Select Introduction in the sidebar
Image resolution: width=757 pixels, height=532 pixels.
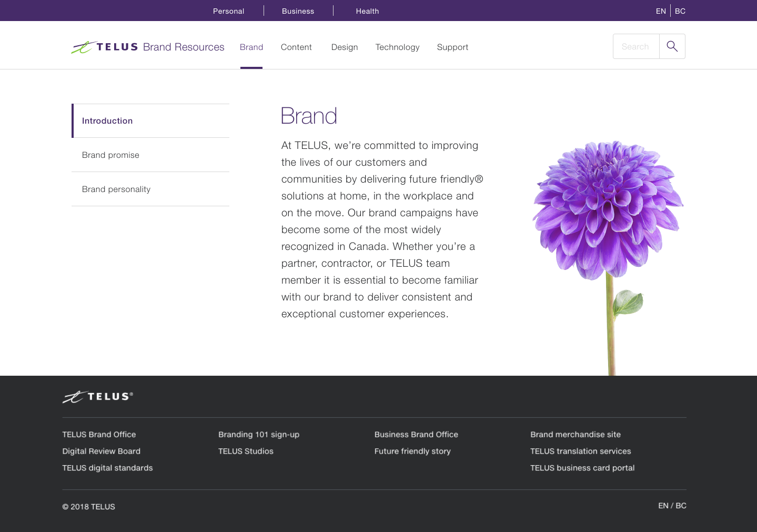tap(150, 121)
